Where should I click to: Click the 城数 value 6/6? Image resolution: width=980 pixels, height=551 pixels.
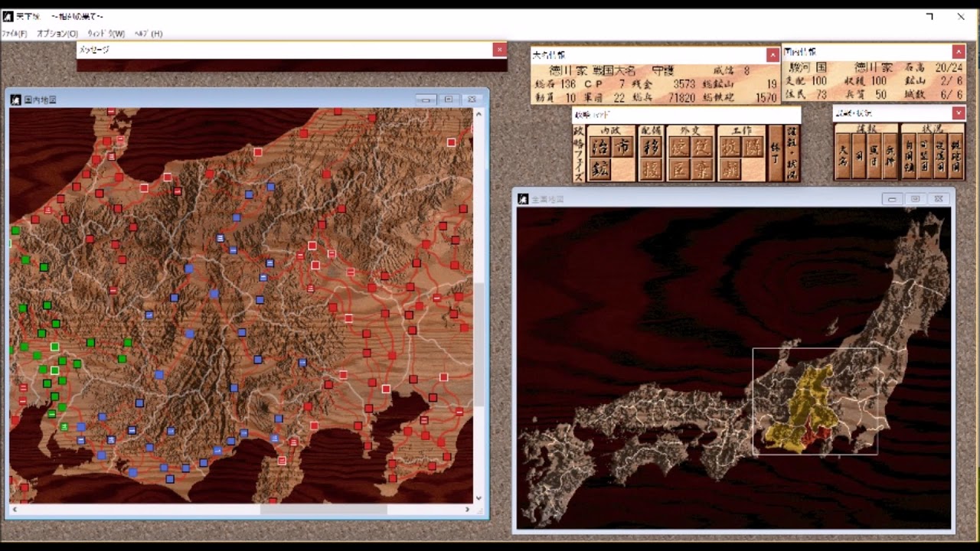pos(952,95)
